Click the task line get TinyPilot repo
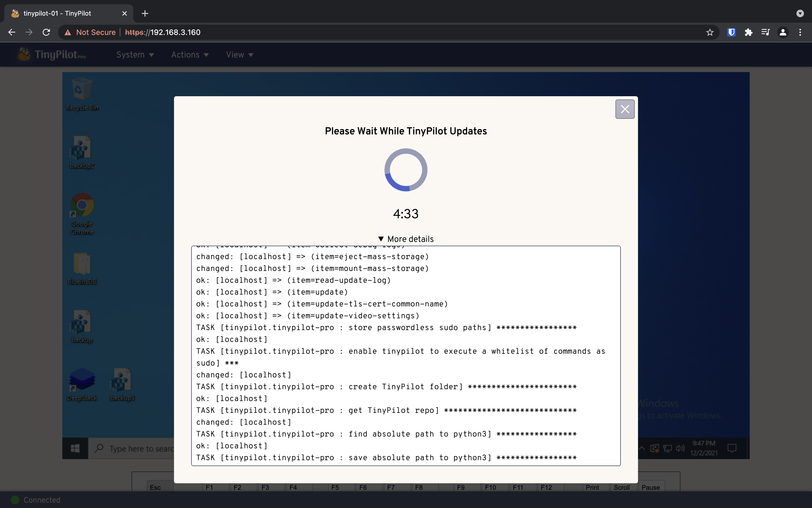The image size is (812, 508). pos(386,410)
